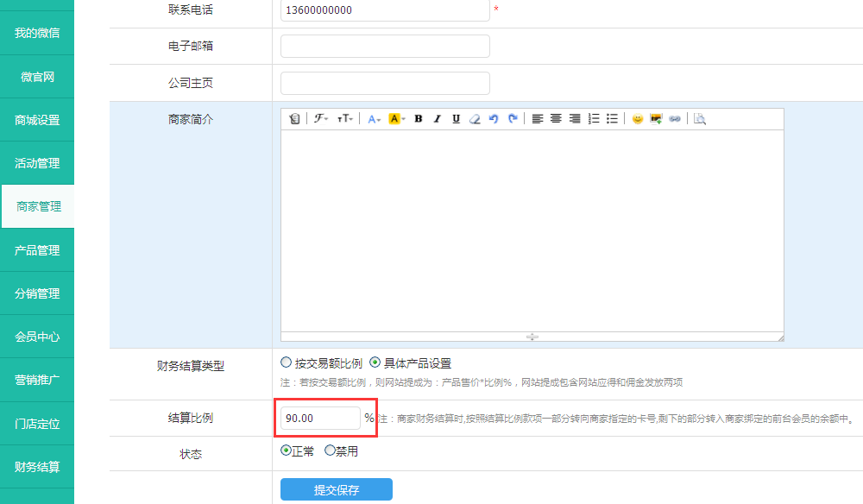Set status to 禁用
This screenshot has width=863, height=504.
pos(330,450)
